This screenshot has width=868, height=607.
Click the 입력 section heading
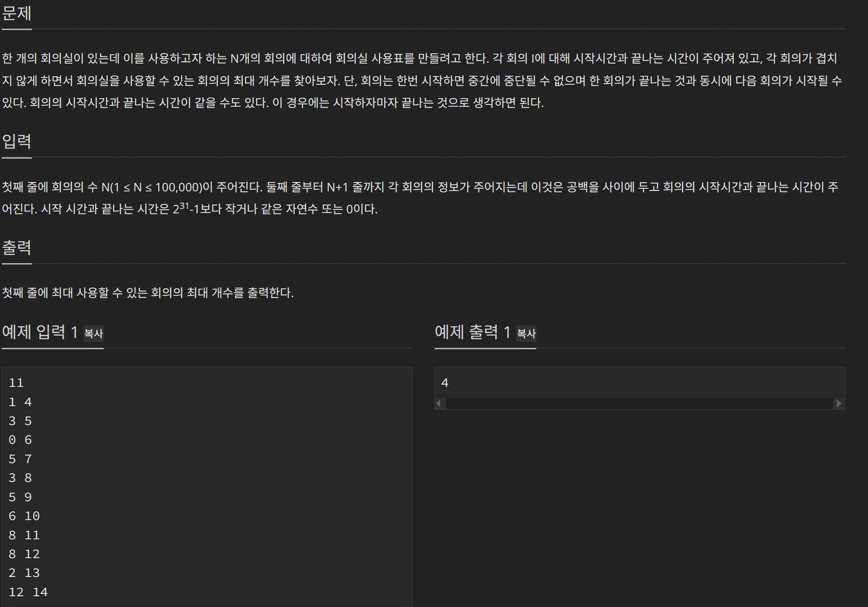tap(17, 142)
